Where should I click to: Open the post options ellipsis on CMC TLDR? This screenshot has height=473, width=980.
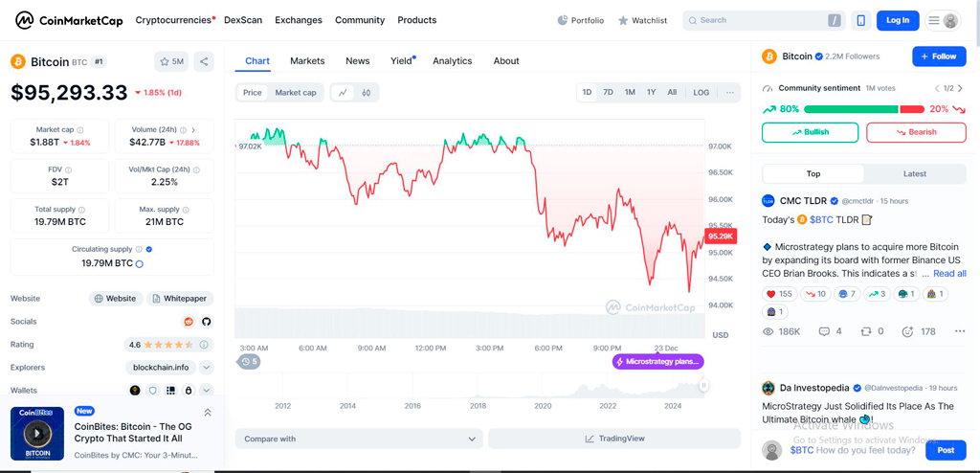960,331
